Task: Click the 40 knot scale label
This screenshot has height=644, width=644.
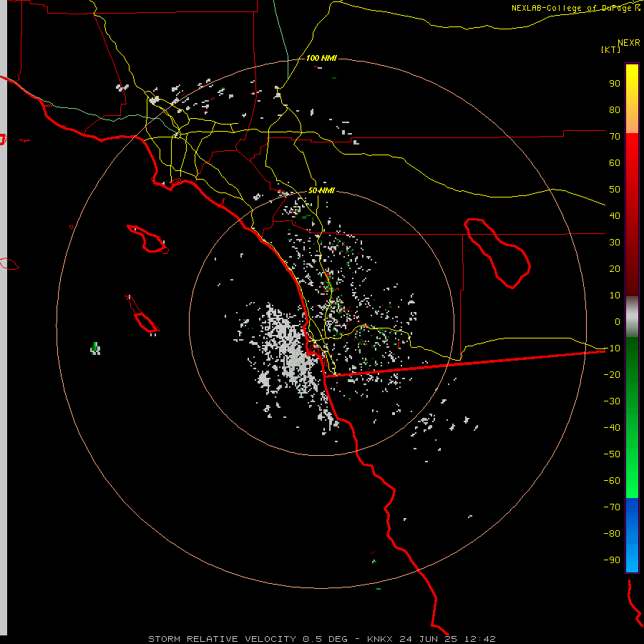Action: tap(615, 215)
